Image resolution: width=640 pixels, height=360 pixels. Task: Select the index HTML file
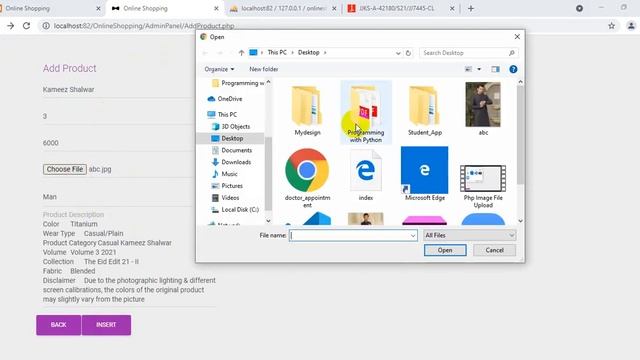coord(366,175)
